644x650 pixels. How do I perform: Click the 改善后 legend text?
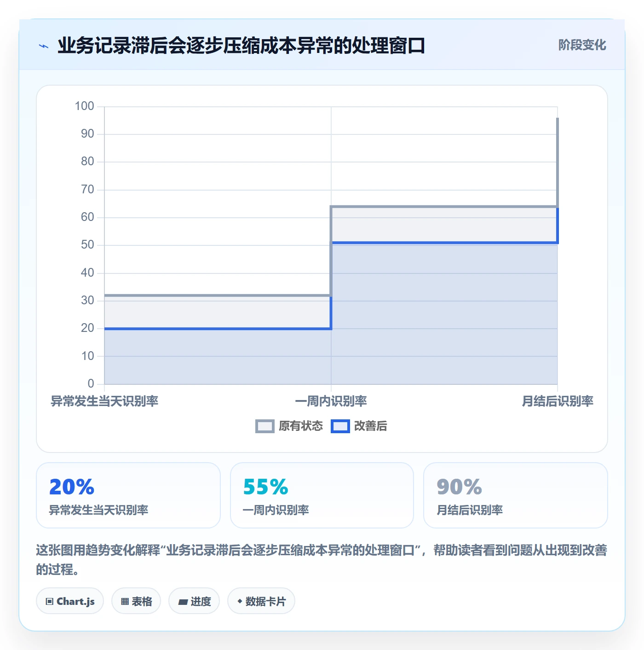point(371,426)
